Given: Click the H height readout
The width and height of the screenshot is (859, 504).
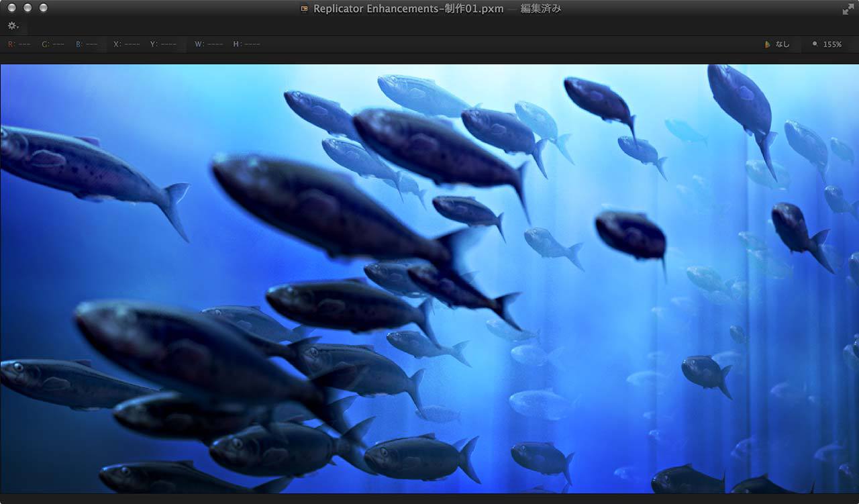Looking at the screenshot, I should 246,44.
